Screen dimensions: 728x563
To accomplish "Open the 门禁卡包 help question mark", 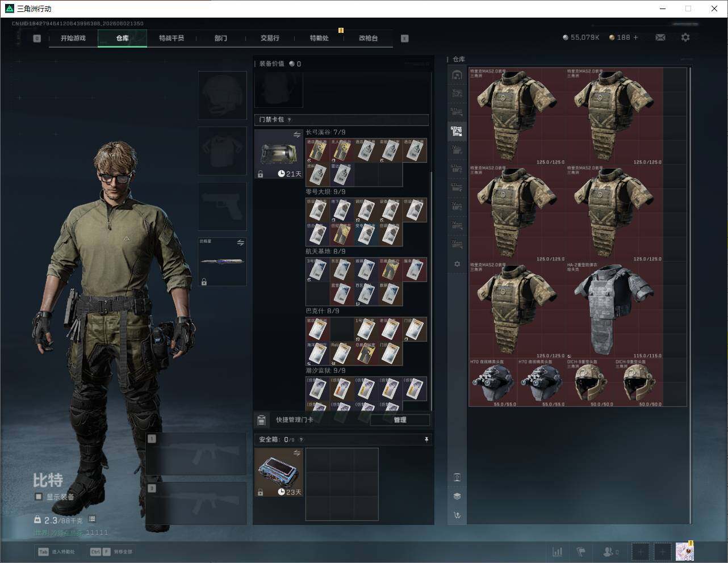I will (290, 120).
